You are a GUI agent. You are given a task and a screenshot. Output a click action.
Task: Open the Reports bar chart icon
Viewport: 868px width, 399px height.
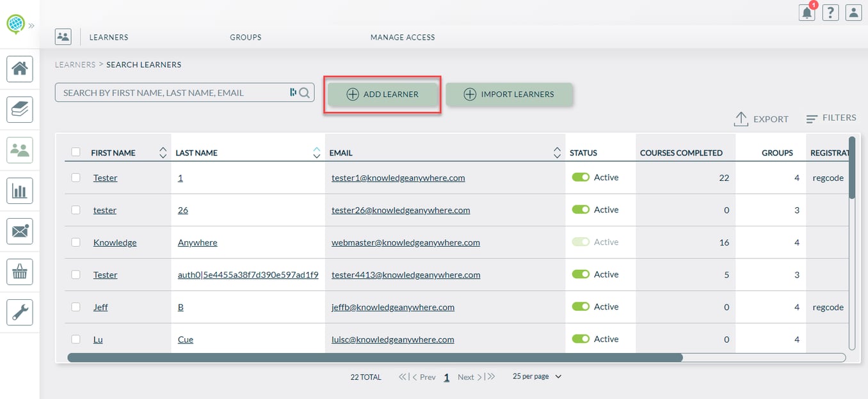pos(20,191)
